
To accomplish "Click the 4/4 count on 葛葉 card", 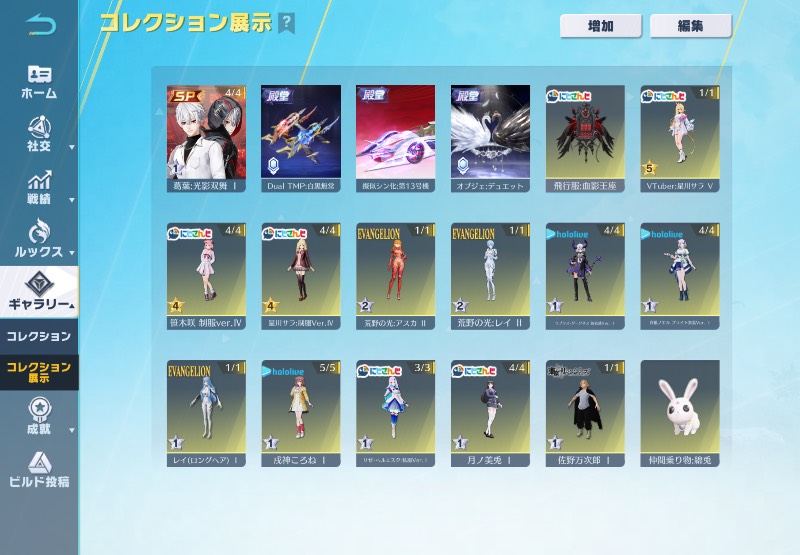I will 233,92.
